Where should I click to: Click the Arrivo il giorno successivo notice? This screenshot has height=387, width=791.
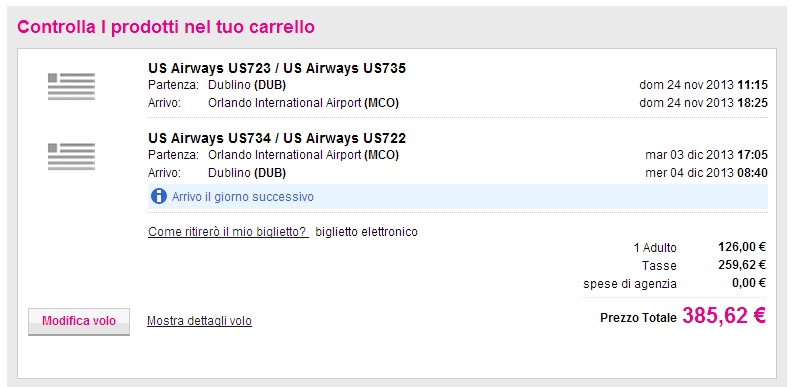pyautogui.click(x=458, y=196)
